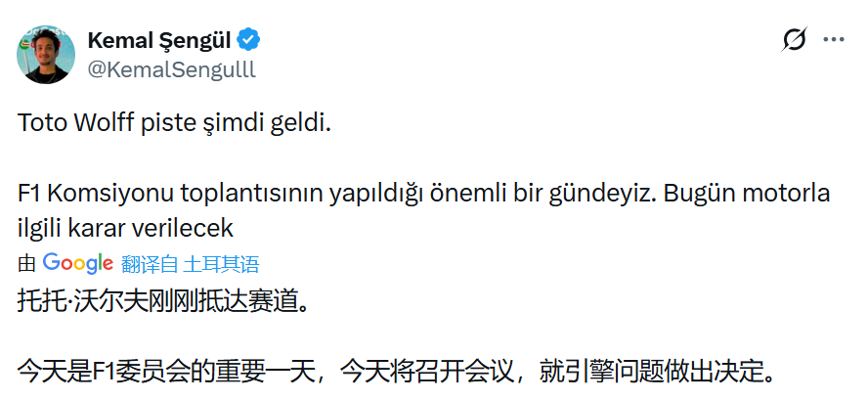868x400 pixels.
Task: Open the Kemal Şengül display name link
Action: click(160, 40)
